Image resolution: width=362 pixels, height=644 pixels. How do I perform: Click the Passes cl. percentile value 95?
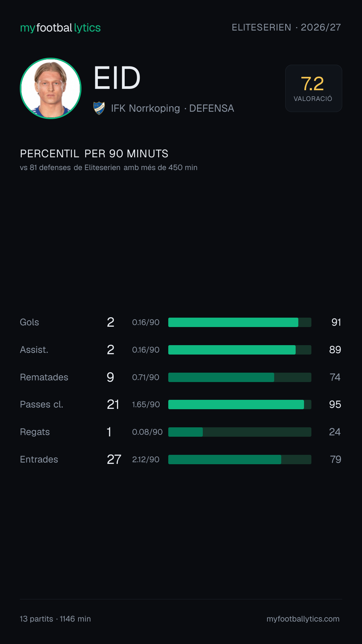[x=335, y=405]
